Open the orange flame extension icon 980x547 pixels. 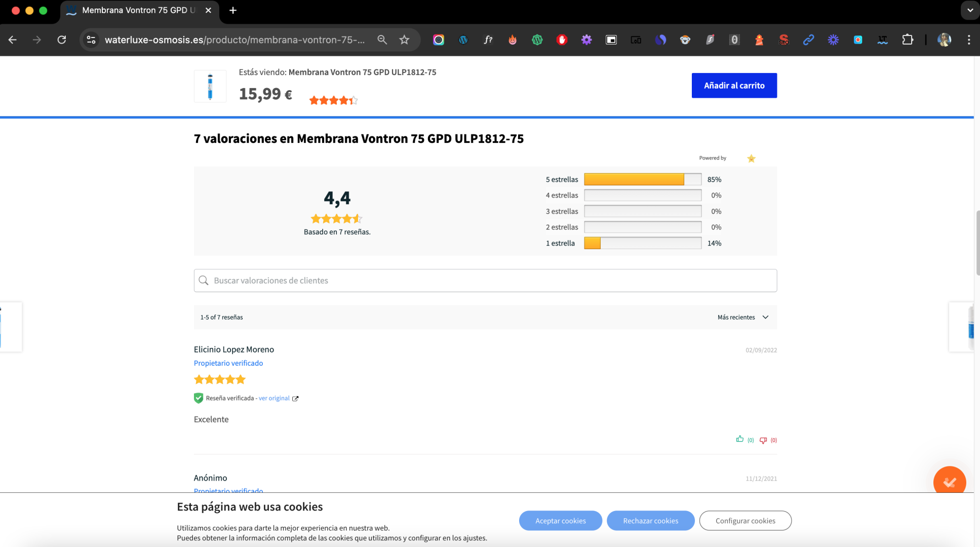tap(513, 40)
